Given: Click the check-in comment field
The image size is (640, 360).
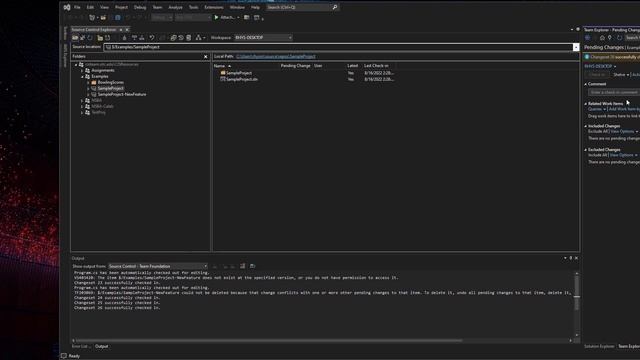Looking at the screenshot, I should 614,92.
